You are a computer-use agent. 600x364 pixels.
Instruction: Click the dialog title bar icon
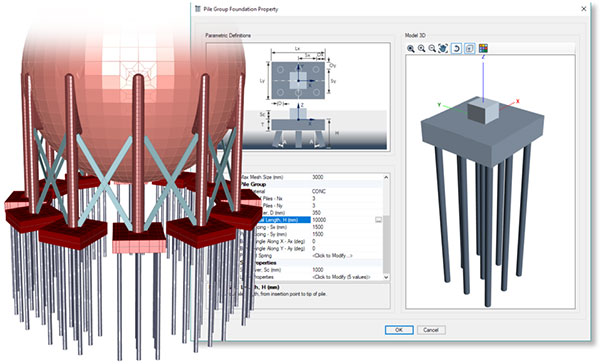click(197, 9)
